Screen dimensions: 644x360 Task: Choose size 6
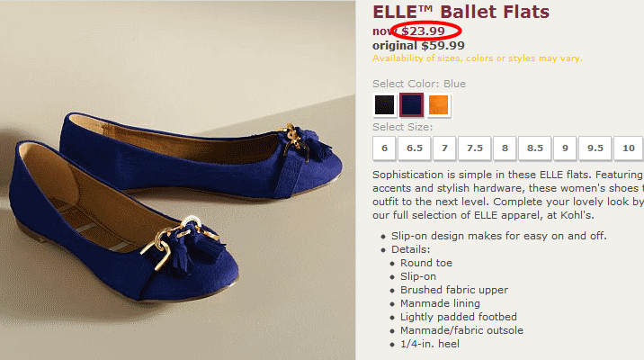(x=384, y=148)
